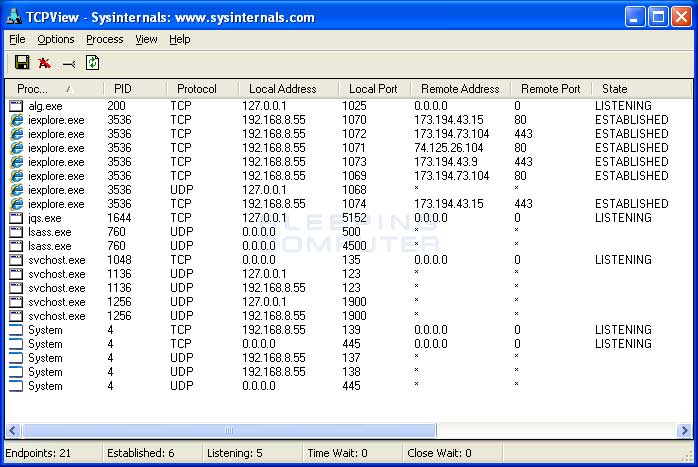Image resolution: width=698 pixels, height=467 pixels.
Task: Click Listening: 5 in status bar
Action: [x=235, y=453]
